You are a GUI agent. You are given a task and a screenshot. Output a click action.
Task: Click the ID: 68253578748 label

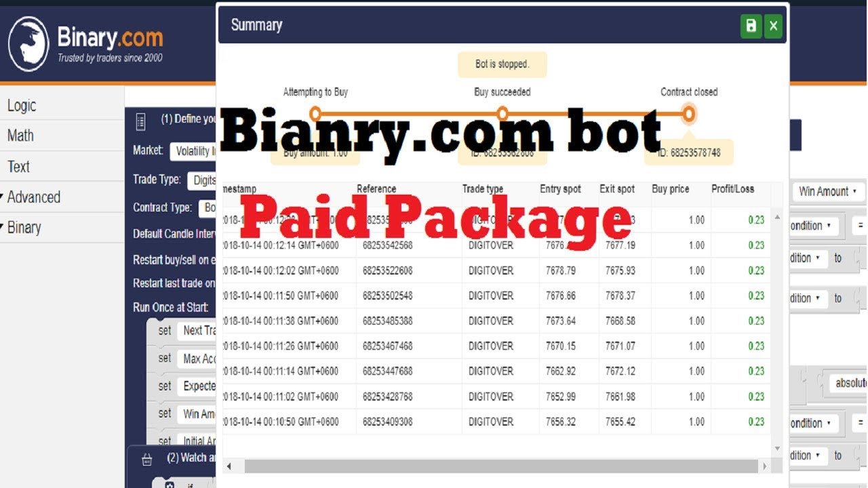click(689, 152)
